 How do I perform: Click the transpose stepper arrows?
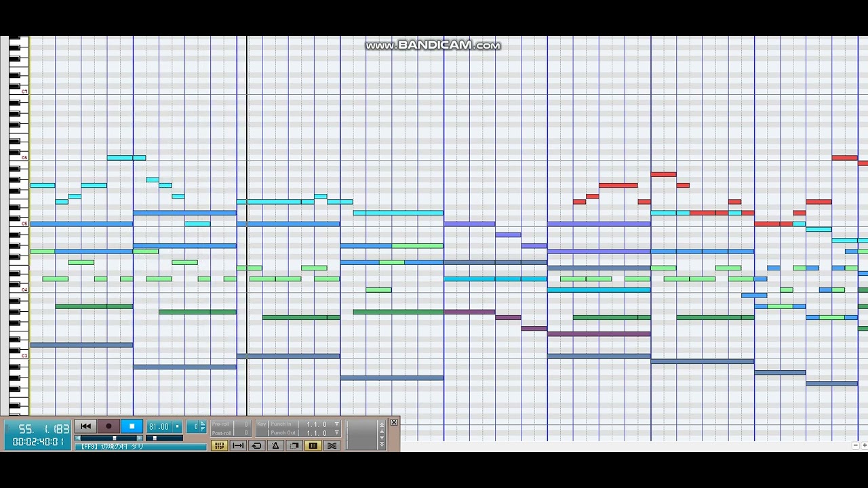point(203,426)
